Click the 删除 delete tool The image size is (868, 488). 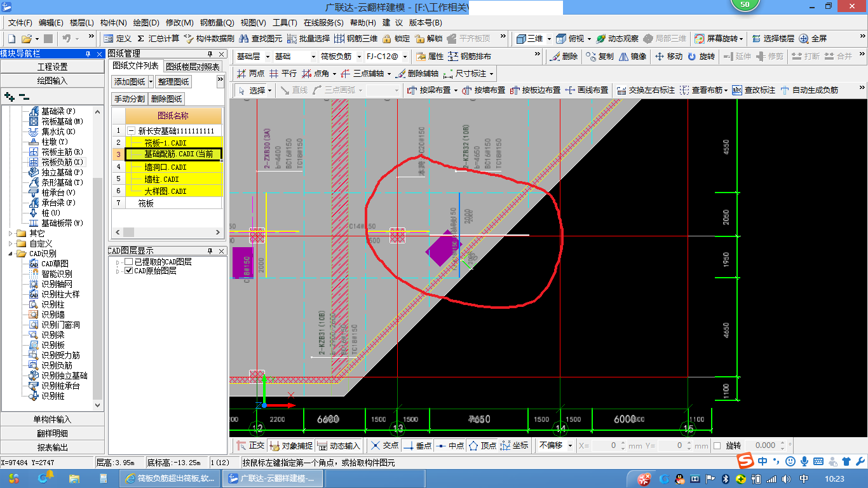(564, 57)
